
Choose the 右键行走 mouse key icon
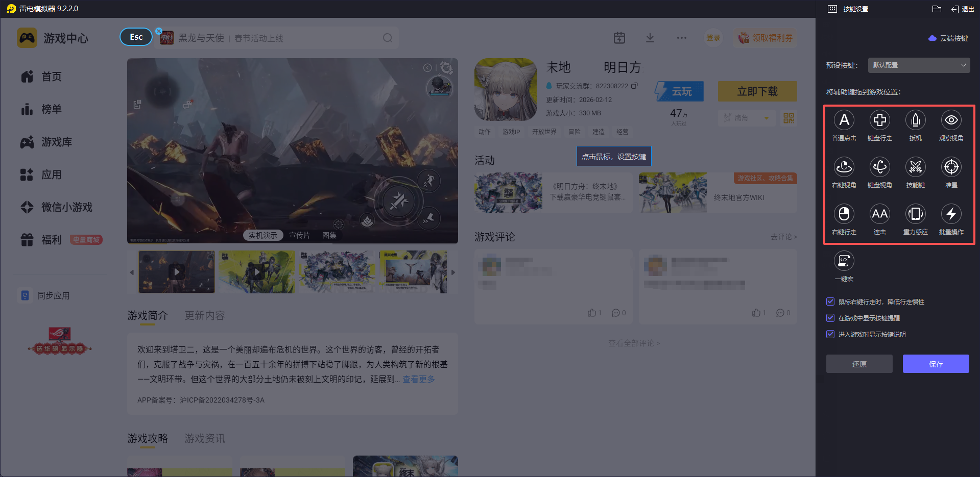click(844, 214)
